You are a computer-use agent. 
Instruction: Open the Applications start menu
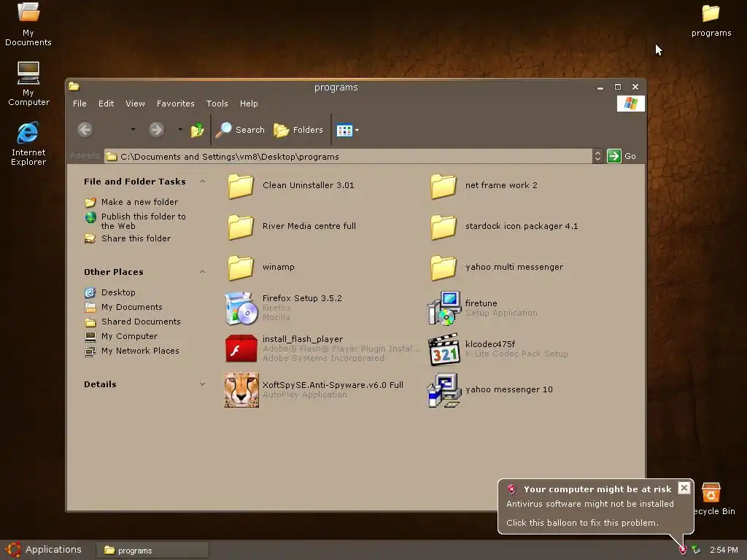pos(44,550)
